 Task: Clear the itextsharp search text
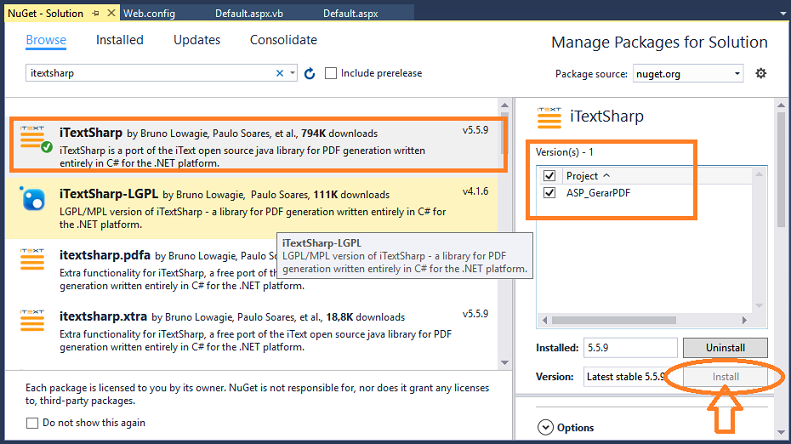tap(279, 73)
